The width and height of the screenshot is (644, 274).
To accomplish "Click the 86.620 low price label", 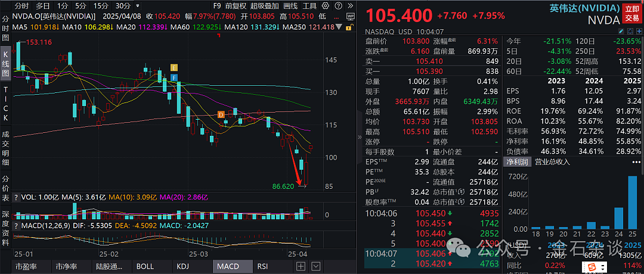I will 283,186.
